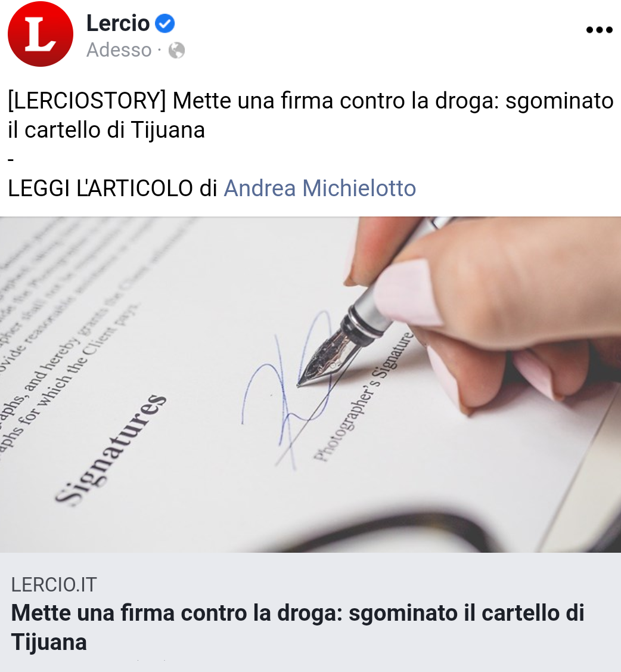
Task: Open the bold article headline in preview card
Action: [x=297, y=627]
